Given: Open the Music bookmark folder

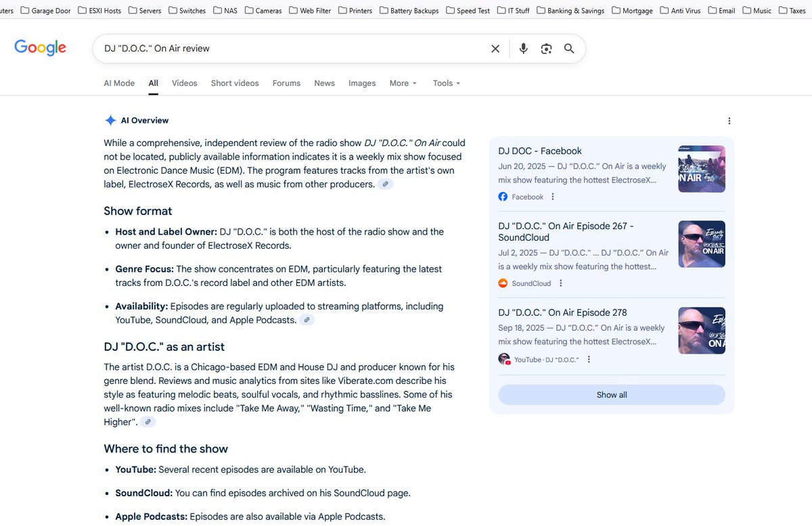Looking at the screenshot, I should tap(757, 11).
